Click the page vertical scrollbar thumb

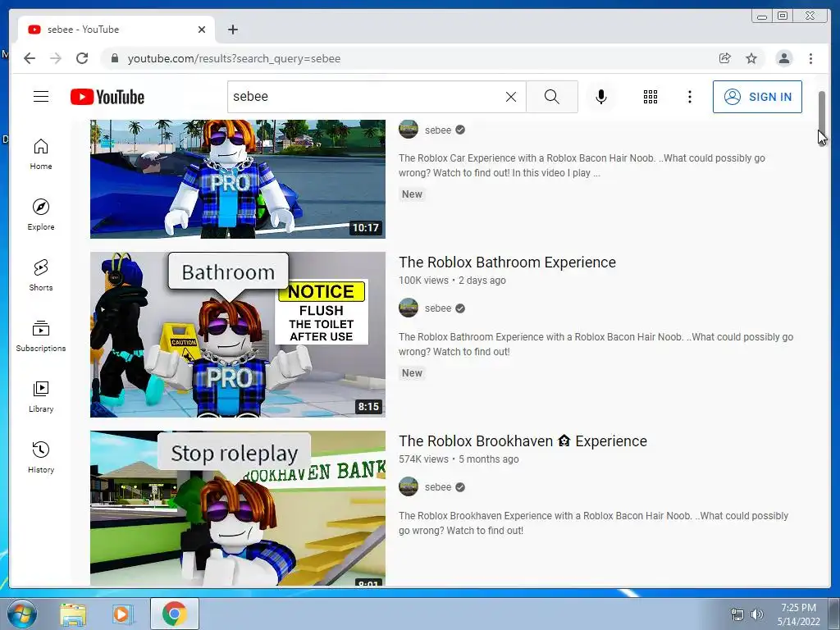(x=822, y=116)
